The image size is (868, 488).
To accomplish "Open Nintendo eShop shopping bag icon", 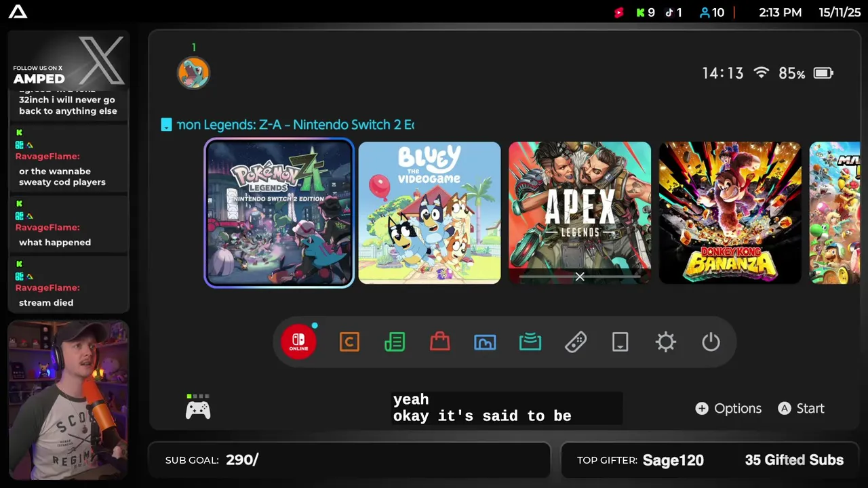I will [440, 342].
